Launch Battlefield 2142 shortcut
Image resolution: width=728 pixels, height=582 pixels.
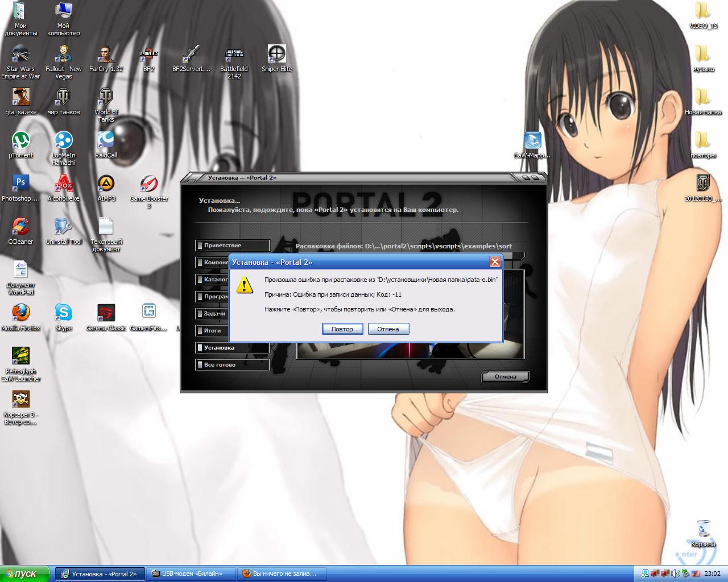[x=234, y=62]
